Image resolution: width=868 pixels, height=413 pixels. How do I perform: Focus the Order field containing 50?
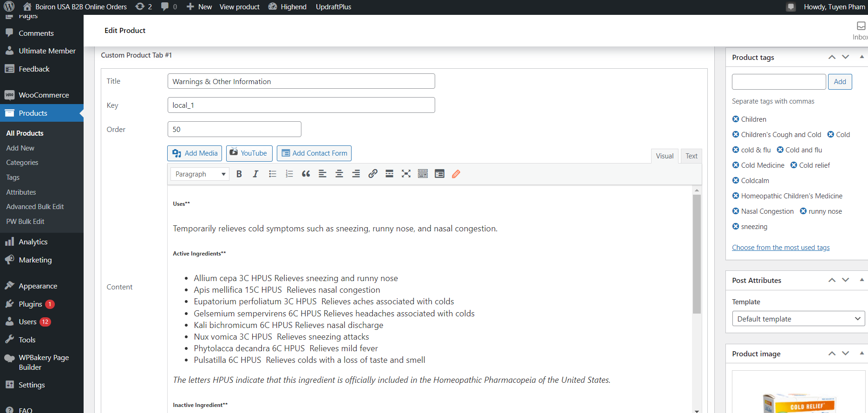(234, 129)
